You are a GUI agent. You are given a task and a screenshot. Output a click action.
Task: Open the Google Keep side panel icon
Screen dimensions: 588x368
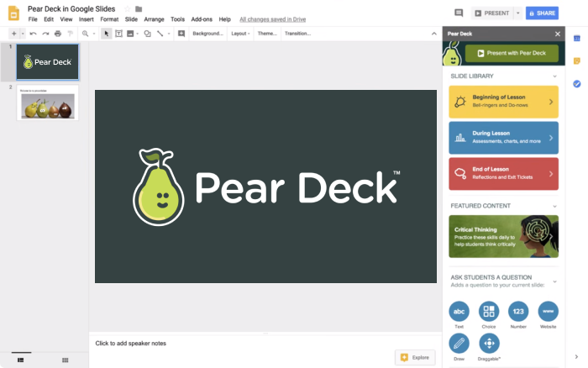click(x=577, y=60)
